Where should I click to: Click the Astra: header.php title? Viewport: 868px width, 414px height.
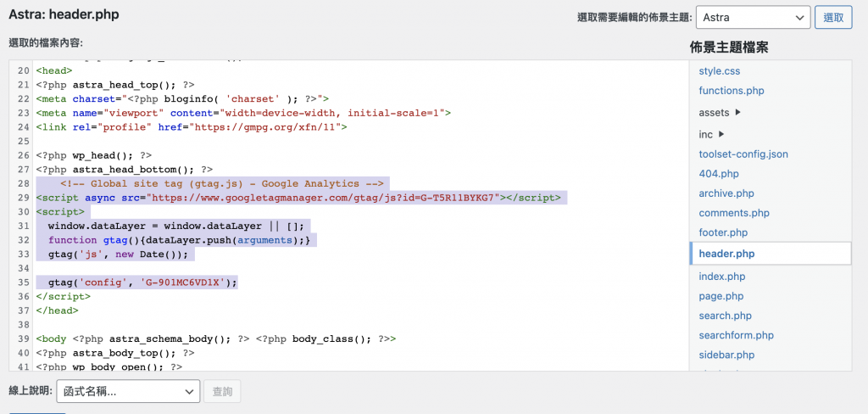point(64,14)
